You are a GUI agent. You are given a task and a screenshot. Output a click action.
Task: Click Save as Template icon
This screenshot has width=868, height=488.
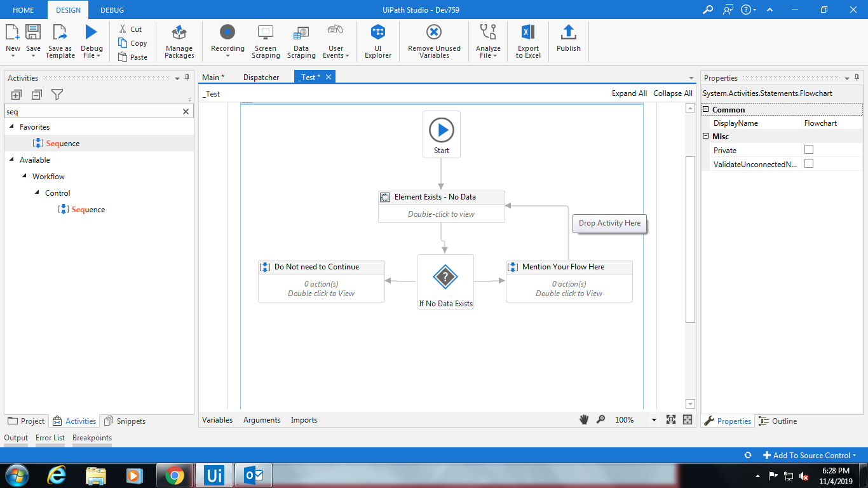pyautogui.click(x=60, y=33)
